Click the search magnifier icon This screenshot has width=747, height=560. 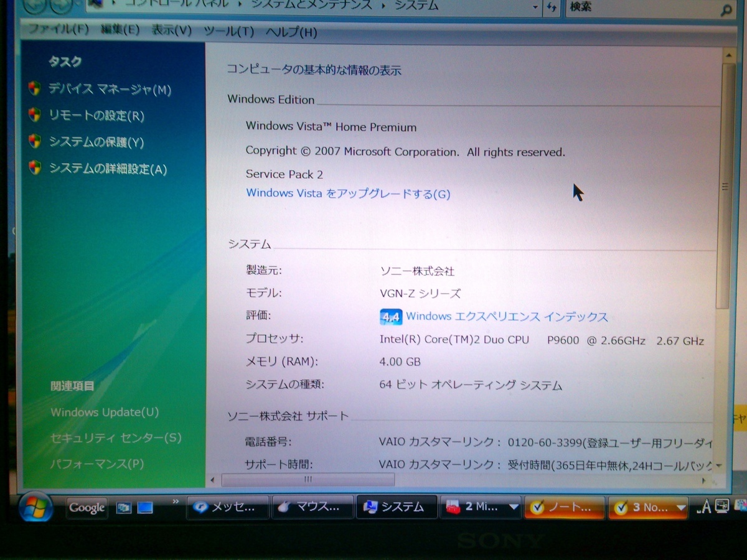coord(726,9)
